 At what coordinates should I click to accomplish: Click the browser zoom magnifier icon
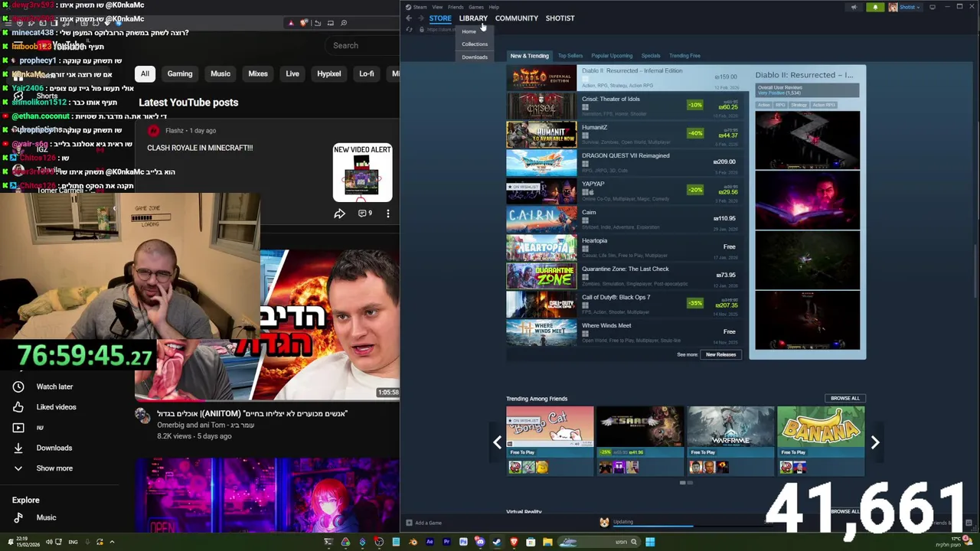click(x=344, y=23)
